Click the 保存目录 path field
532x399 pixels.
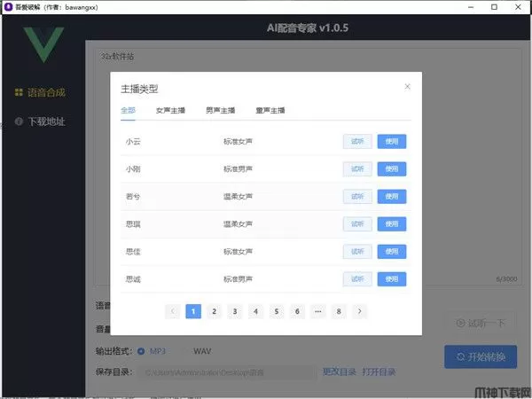(227, 372)
